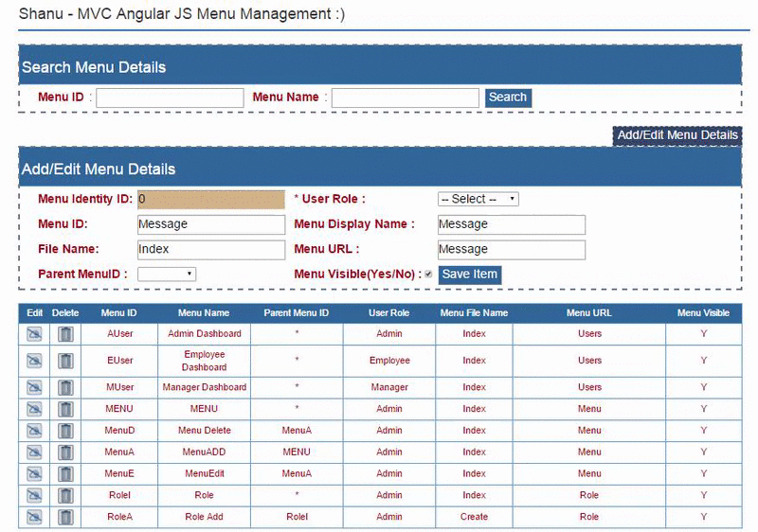Click the Add/Edit Menu Details section heading

coord(99,168)
